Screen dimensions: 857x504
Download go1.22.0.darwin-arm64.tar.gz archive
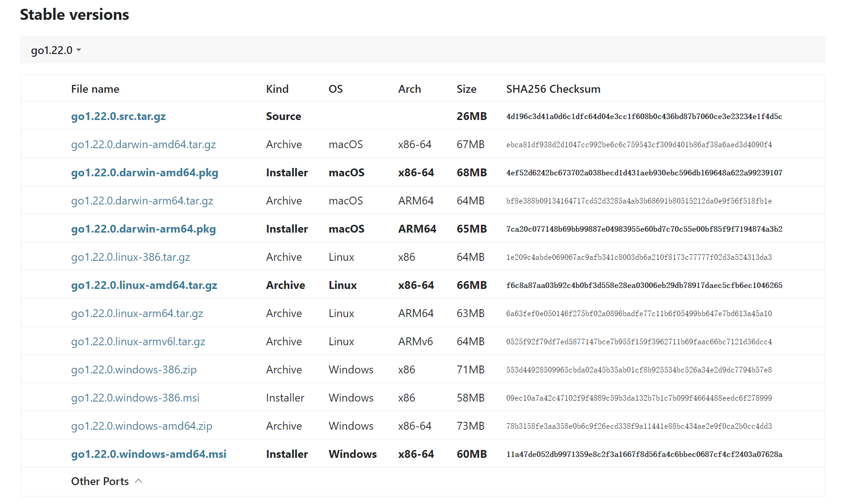tap(142, 201)
